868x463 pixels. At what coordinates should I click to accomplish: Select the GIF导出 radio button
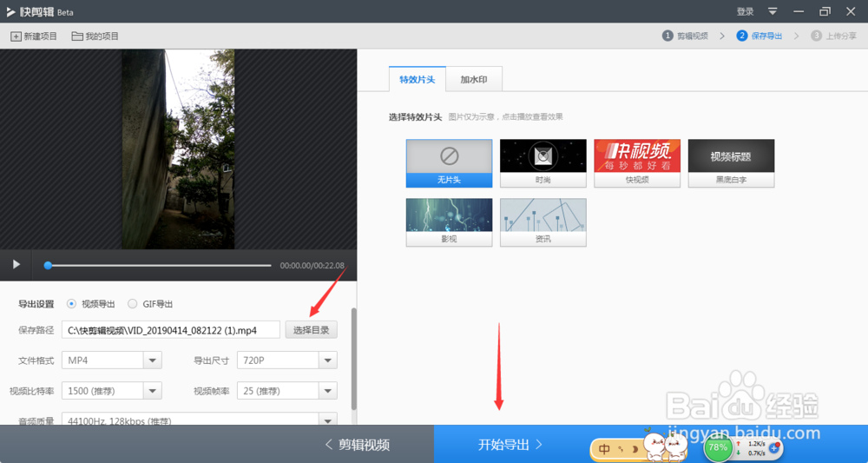[x=132, y=303]
